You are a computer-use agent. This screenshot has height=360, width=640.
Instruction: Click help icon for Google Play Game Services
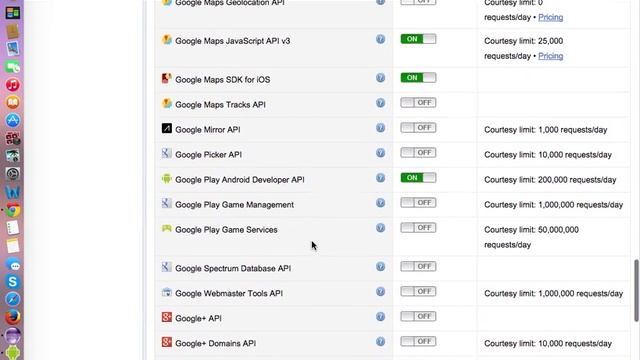pyautogui.click(x=380, y=228)
